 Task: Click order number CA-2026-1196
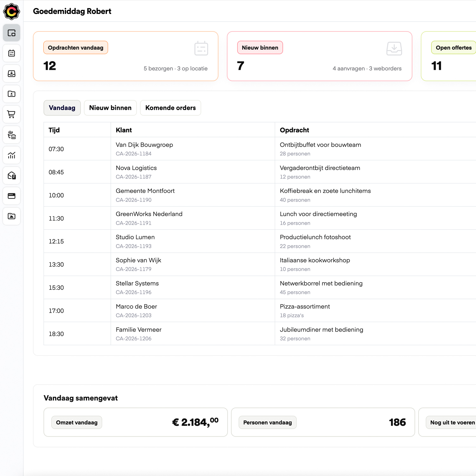click(x=134, y=292)
